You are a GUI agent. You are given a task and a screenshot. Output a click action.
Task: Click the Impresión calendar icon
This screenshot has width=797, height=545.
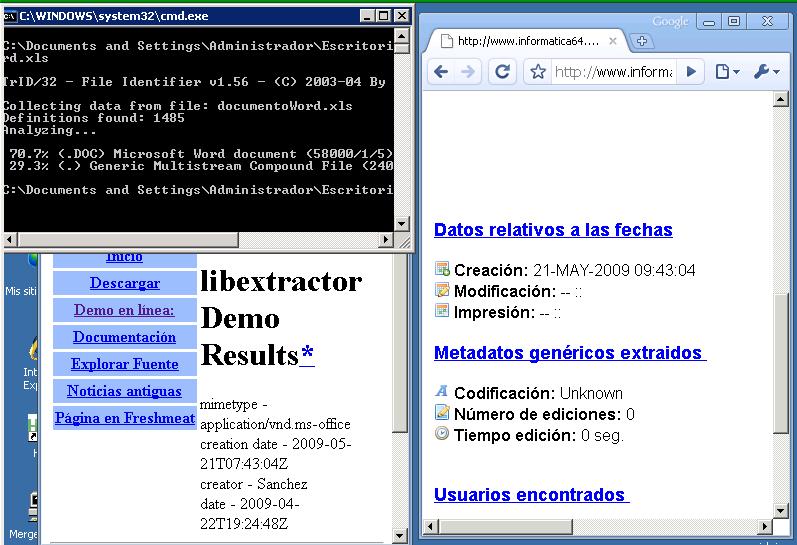442,310
